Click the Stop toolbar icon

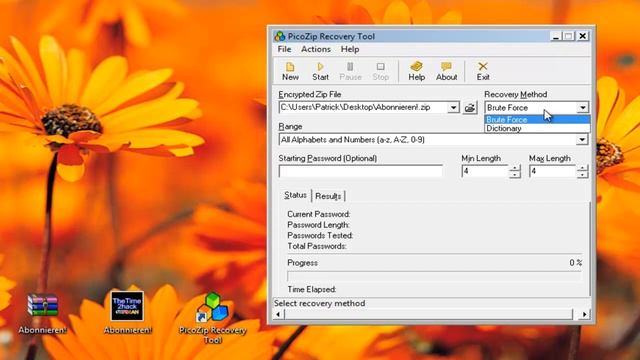coord(380,71)
